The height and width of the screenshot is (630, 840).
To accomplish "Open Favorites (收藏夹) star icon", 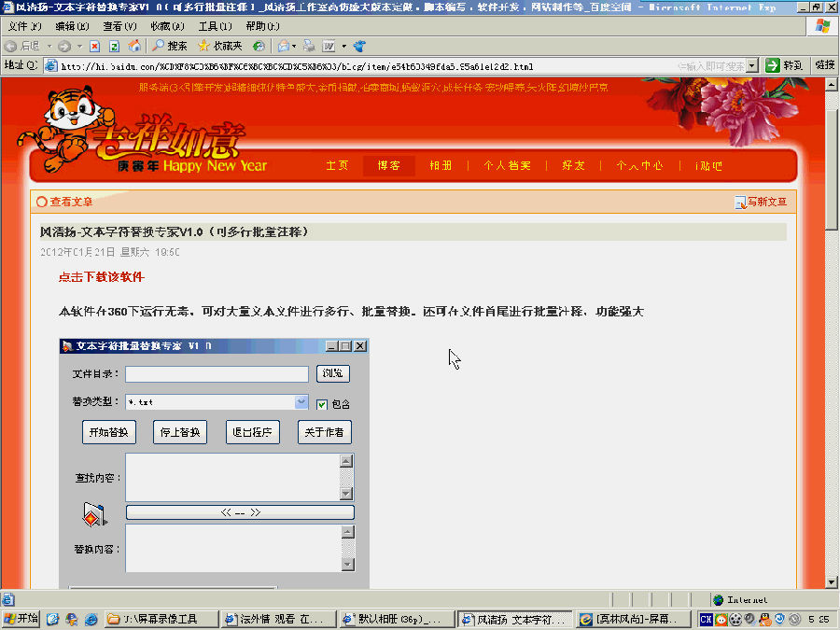I will (x=219, y=46).
